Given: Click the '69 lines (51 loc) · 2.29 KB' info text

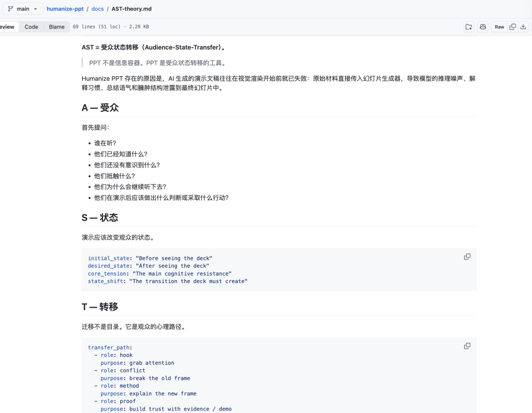Looking at the screenshot, I should click(111, 27).
